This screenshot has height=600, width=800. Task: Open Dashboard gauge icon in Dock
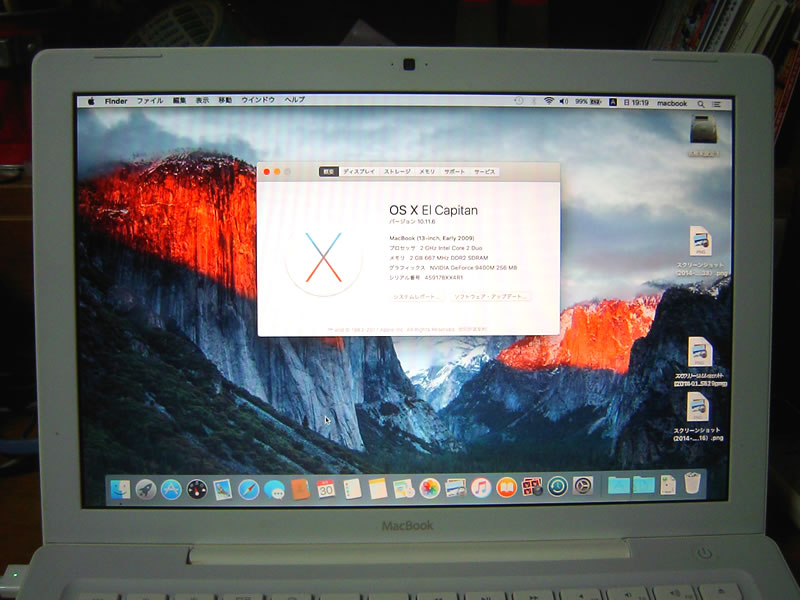click(x=197, y=489)
